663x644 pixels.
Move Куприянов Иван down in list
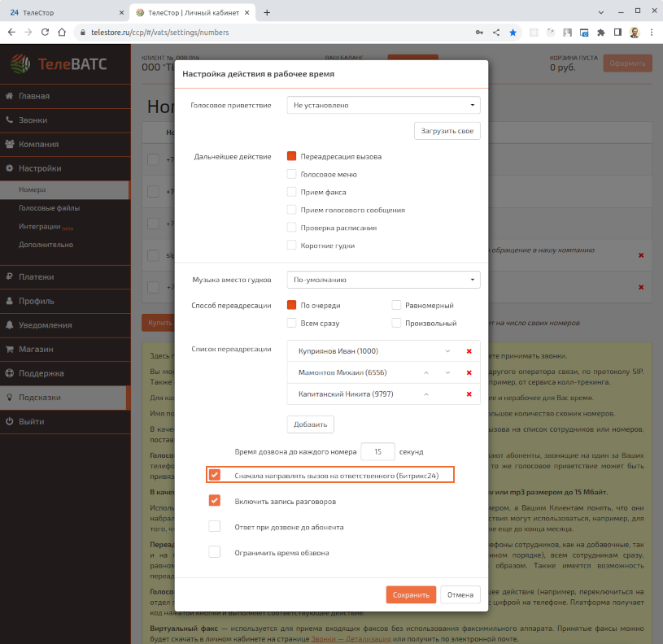click(447, 351)
